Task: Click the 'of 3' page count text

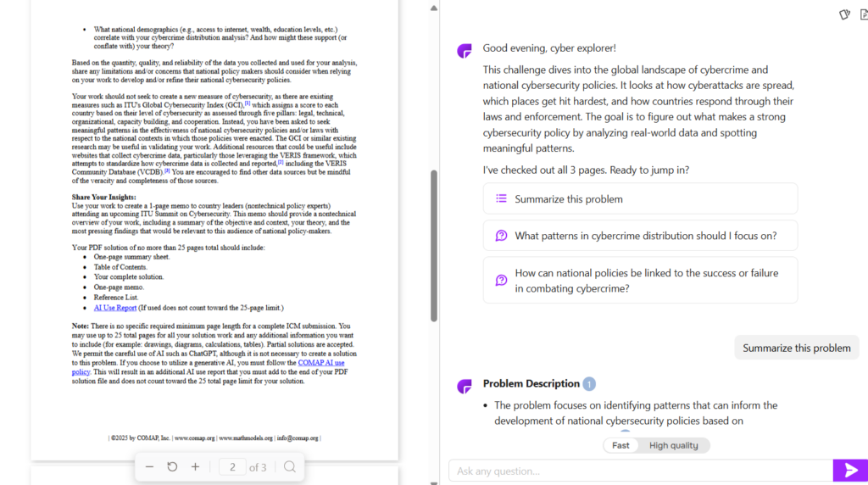Action: [x=258, y=467]
